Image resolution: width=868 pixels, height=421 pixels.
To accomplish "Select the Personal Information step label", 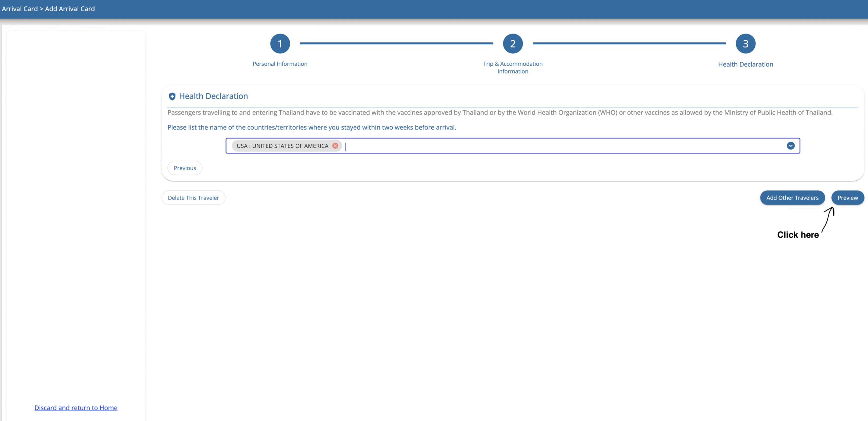I will coord(280,64).
